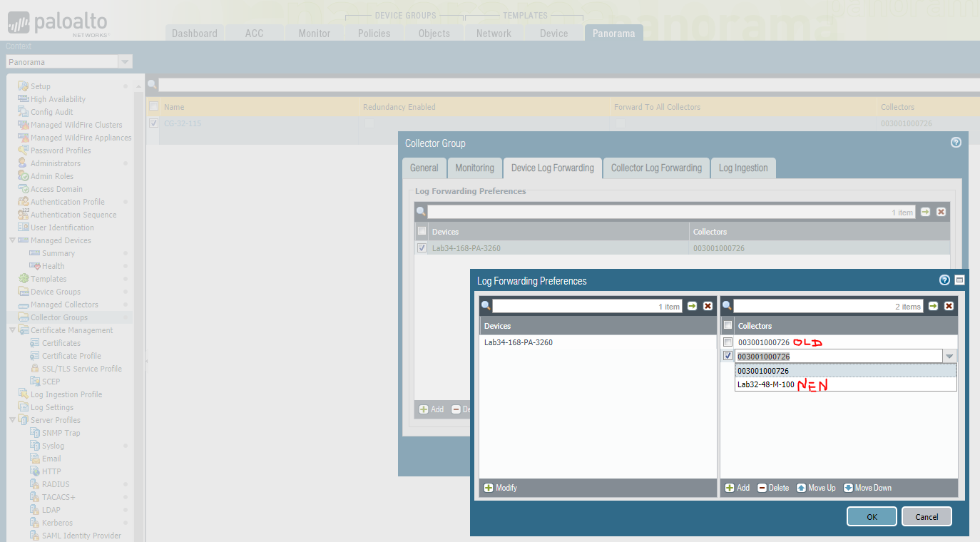Collapse the Managed Devices tree node

click(12, 240)
